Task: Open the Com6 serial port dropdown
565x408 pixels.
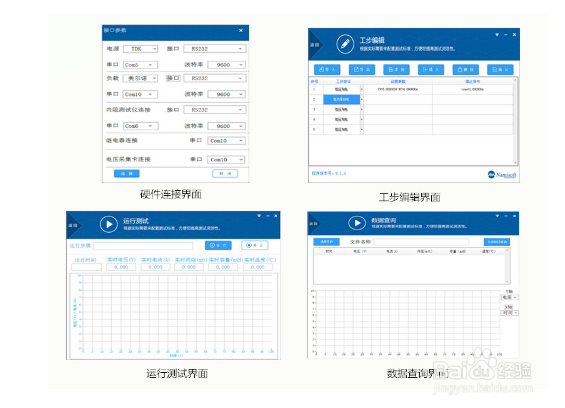Action: click(x=141, y=126)
